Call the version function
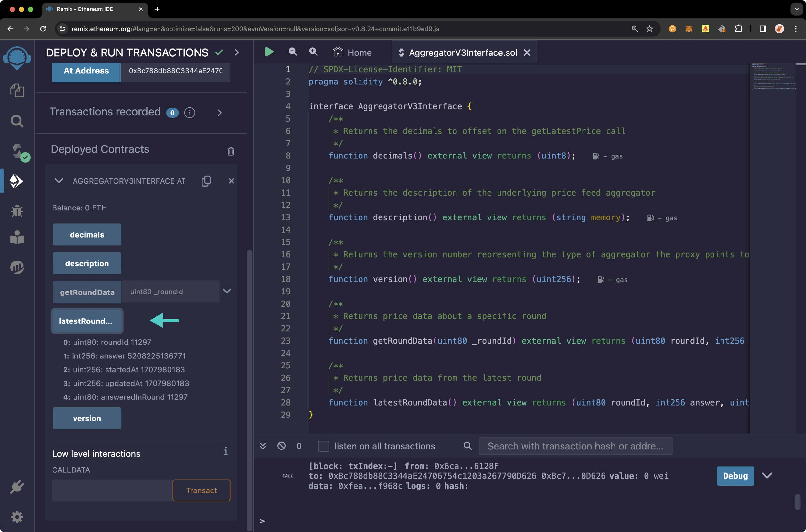Screen dimensions: 806x532 coord(87,418)
